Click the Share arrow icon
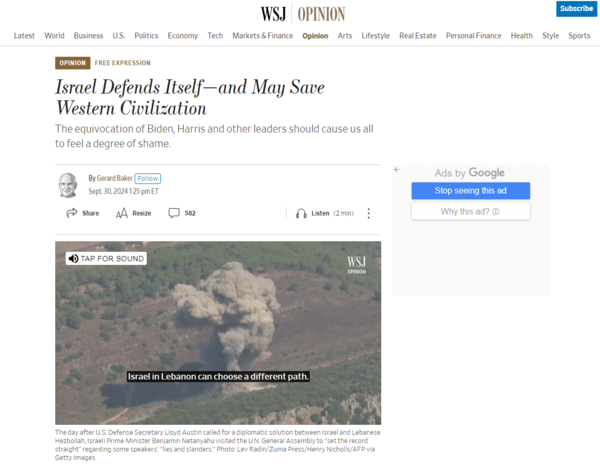Screen dimensions: 600x472 pyautogui.click(x=72, y=213)
